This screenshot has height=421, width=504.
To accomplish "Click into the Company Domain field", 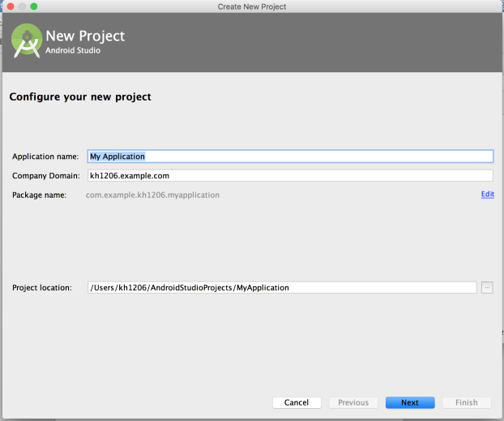I will 290,176.
